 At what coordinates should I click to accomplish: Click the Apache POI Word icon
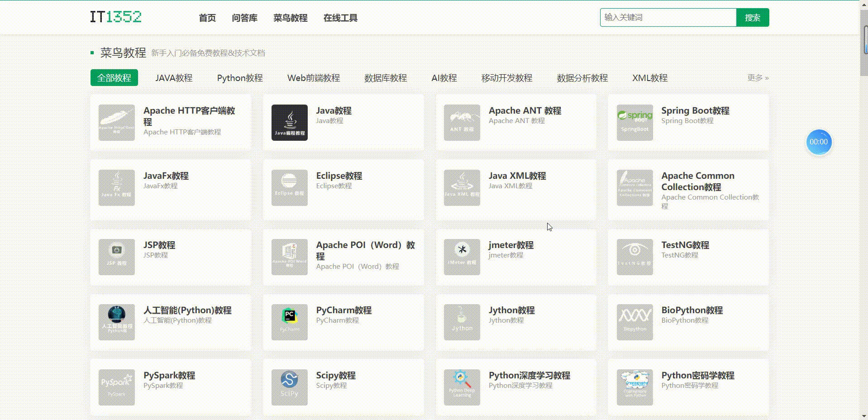pyautogui.click(x=290, y=257)
